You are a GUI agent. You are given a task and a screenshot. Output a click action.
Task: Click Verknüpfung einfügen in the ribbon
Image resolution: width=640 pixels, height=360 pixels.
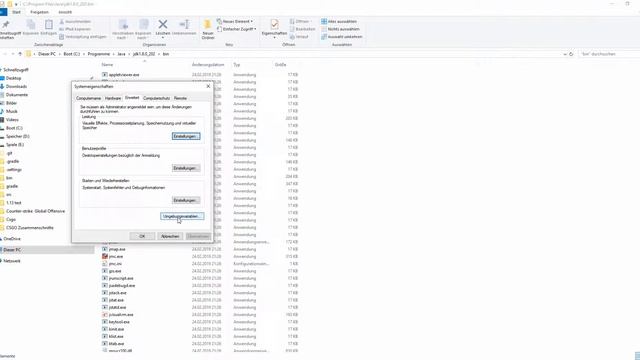[x=83, y=37]
